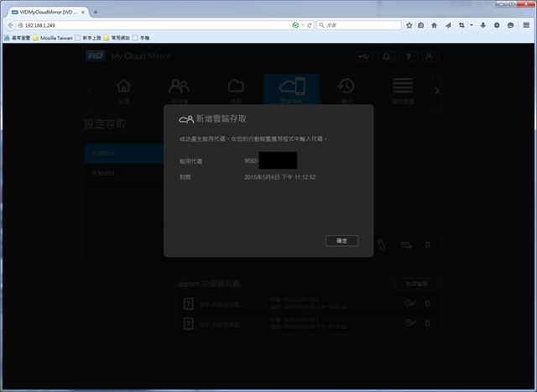Open the browser hamburger menu

pos(526,25)
